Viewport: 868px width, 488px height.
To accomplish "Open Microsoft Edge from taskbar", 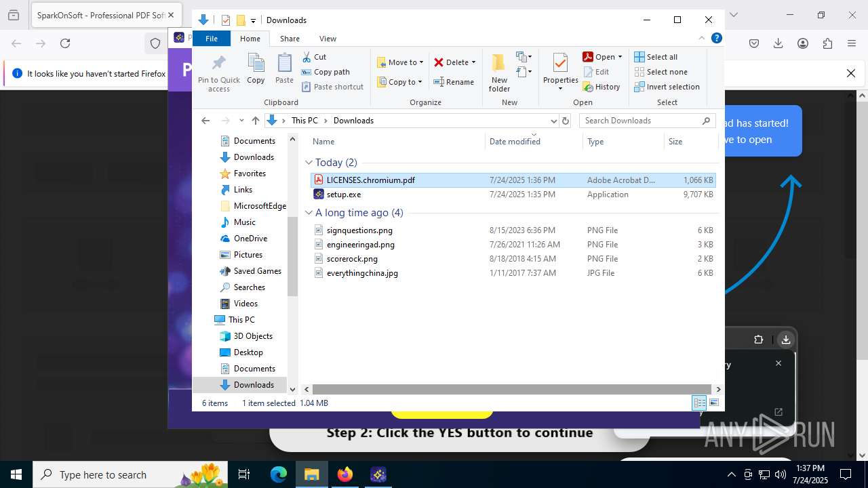I will pyautogui.click(x=279, y=474).
